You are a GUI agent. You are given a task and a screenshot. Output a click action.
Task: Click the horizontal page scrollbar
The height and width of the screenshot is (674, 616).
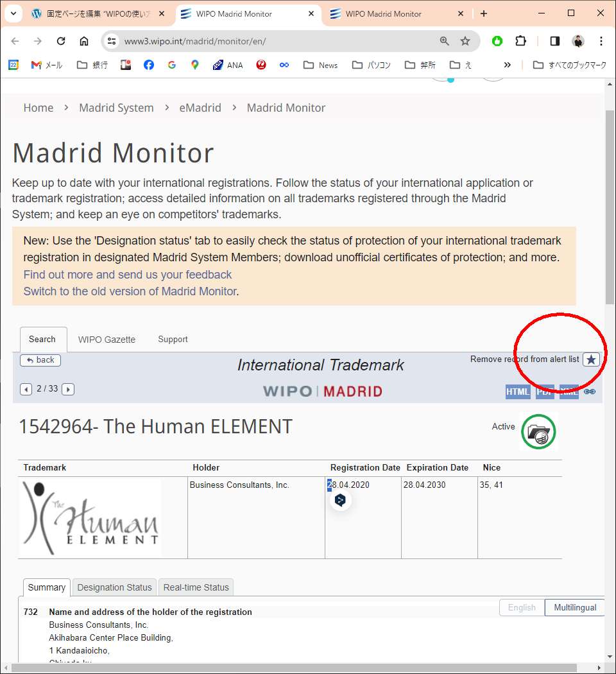click(x=295, y=668)
